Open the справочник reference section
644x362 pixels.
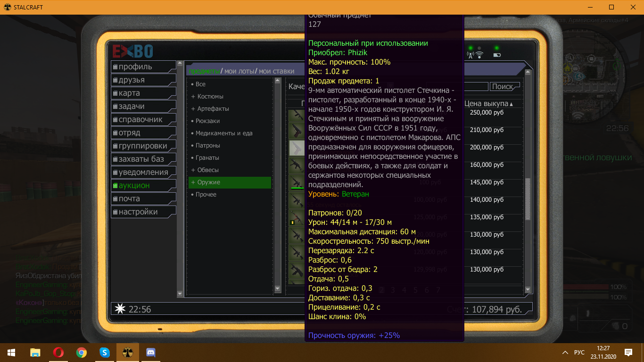pyautogui.click(x=143, y=119)
